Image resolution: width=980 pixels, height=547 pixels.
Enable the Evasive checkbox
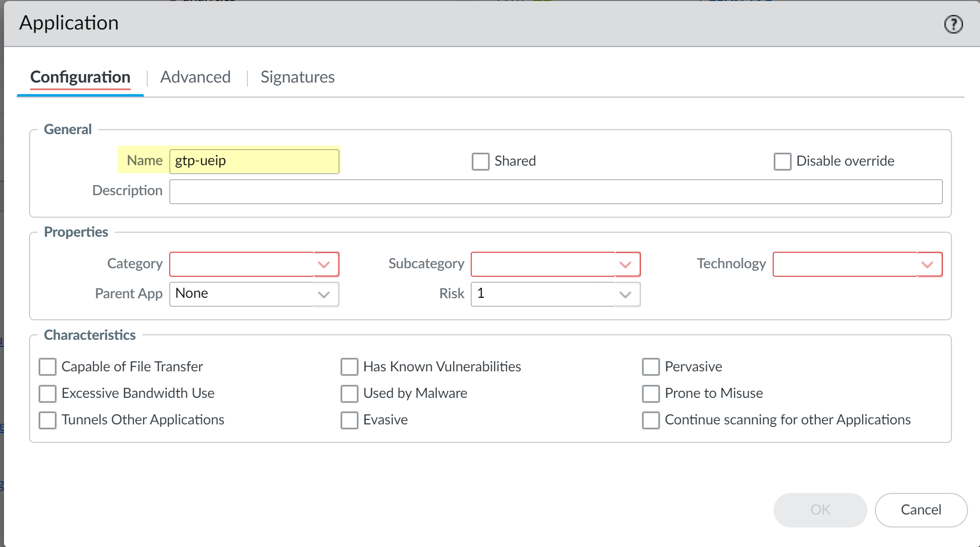(x=349, y=420)
